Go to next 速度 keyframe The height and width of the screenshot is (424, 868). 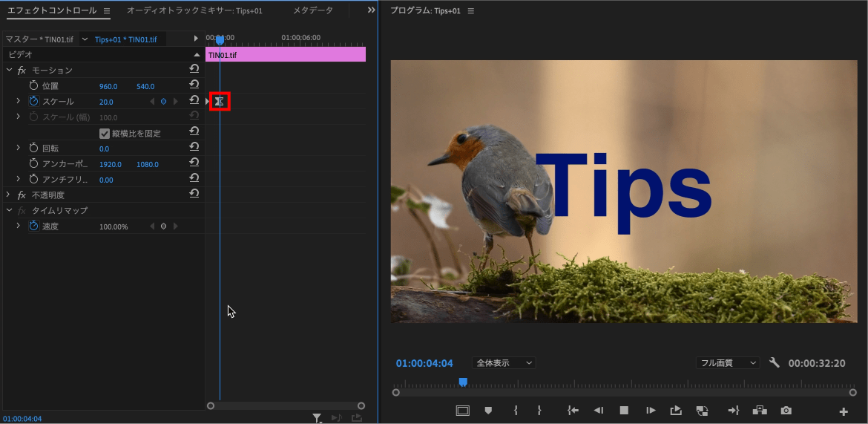point(176,226)
